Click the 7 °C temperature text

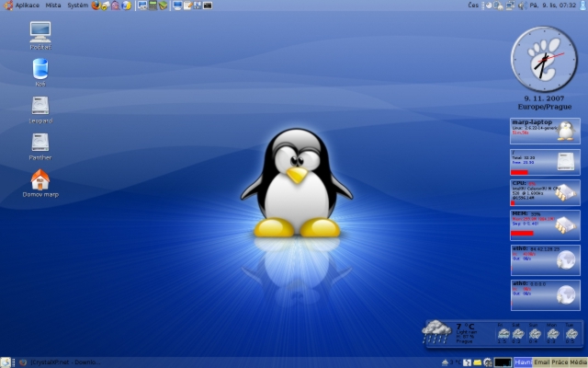[465, 327]
